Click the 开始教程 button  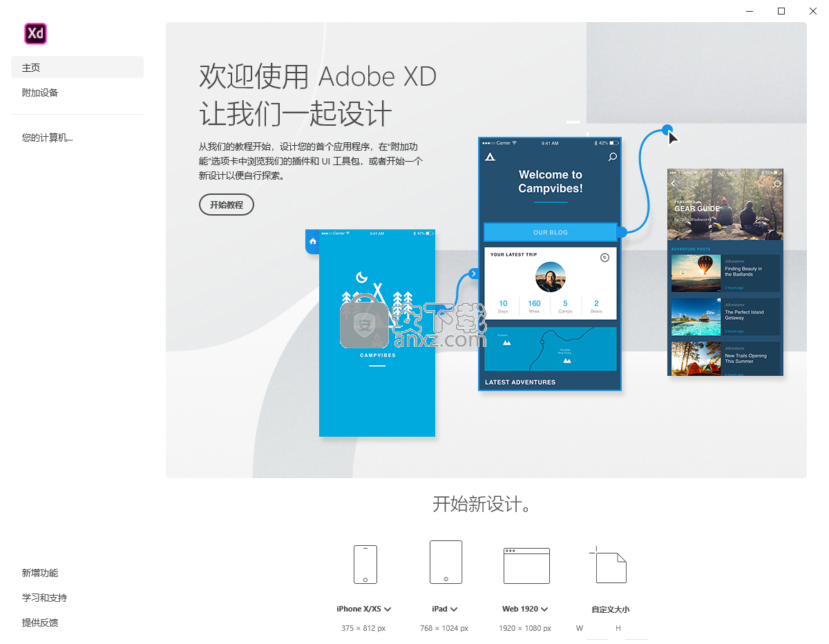click(x=227, y=205)
